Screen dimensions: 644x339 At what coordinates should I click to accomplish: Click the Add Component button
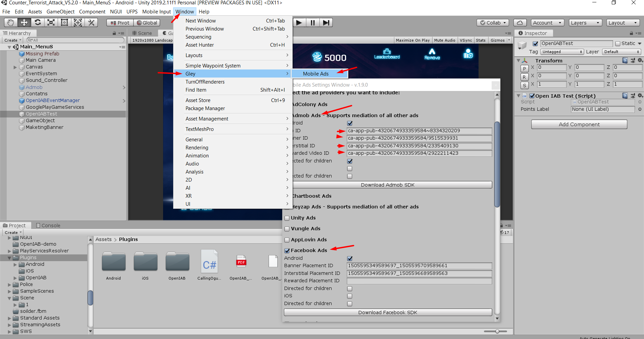579,125
